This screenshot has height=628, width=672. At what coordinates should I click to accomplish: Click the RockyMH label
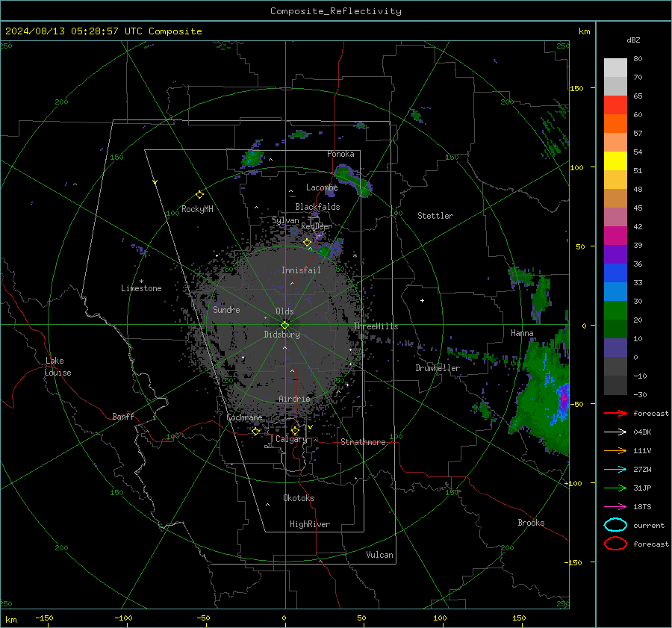pos(197,209)
